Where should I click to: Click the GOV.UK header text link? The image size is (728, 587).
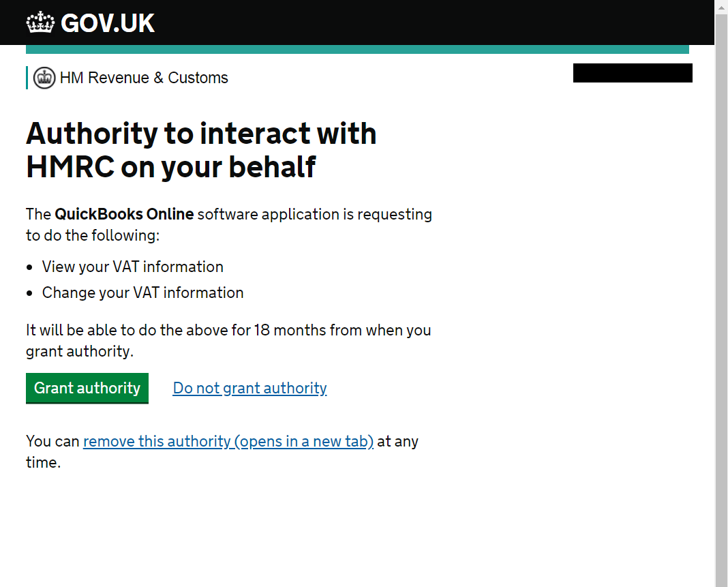point(107,23)
